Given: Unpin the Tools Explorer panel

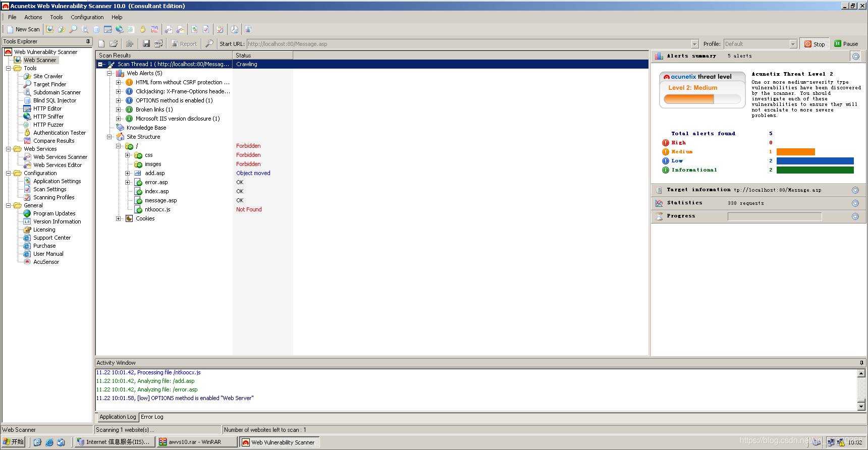Looking at the screenshot, I should (x=88, y=41).
